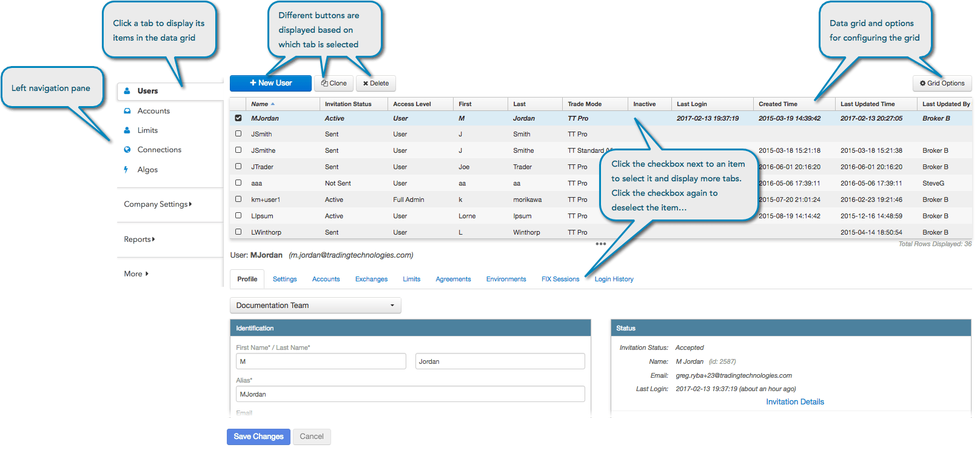Switch to Environments tab
980x456 pixels.
(x=506, y=280)
